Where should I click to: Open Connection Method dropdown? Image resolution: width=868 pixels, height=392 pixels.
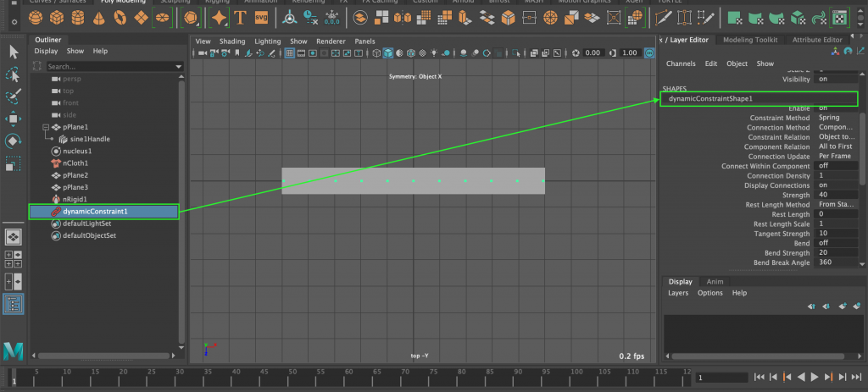(x=837, y=127)
